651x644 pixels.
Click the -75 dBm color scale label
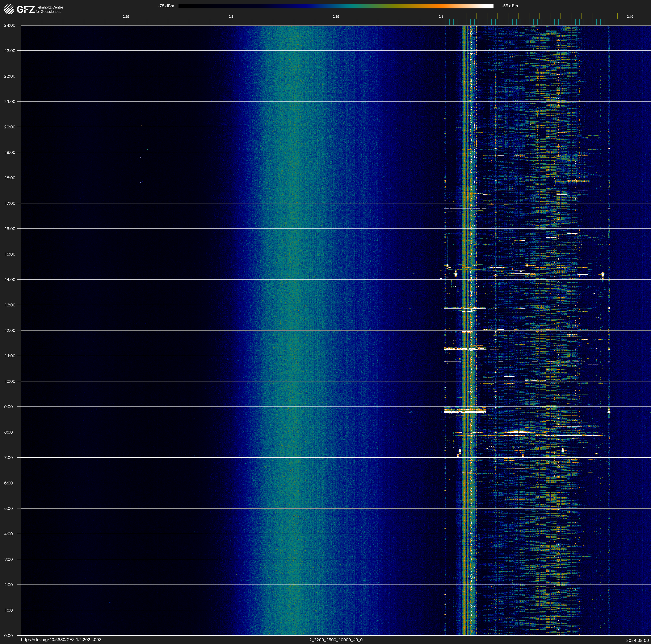pos(166,6)
